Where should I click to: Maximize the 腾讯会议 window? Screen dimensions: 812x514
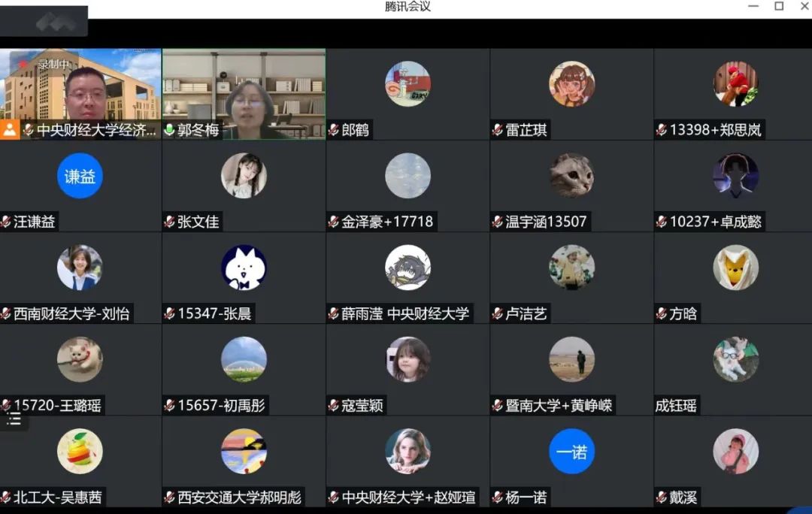click(x=779, y=7)
